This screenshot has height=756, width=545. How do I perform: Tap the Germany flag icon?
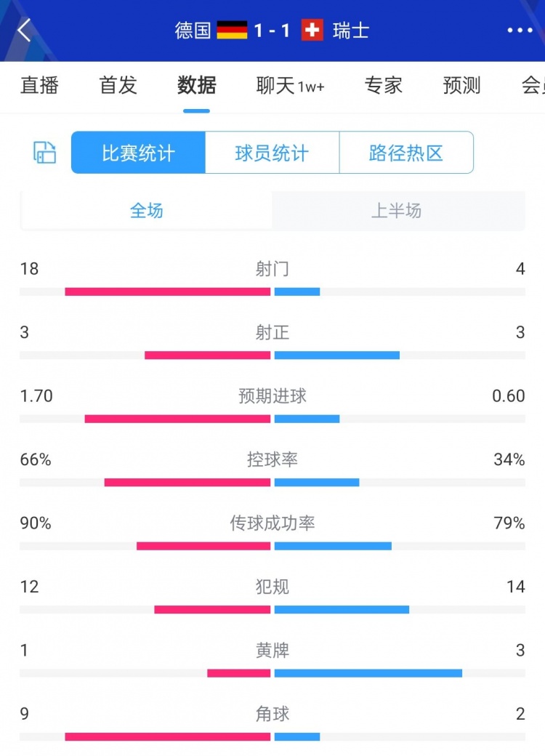coord(232,31)
